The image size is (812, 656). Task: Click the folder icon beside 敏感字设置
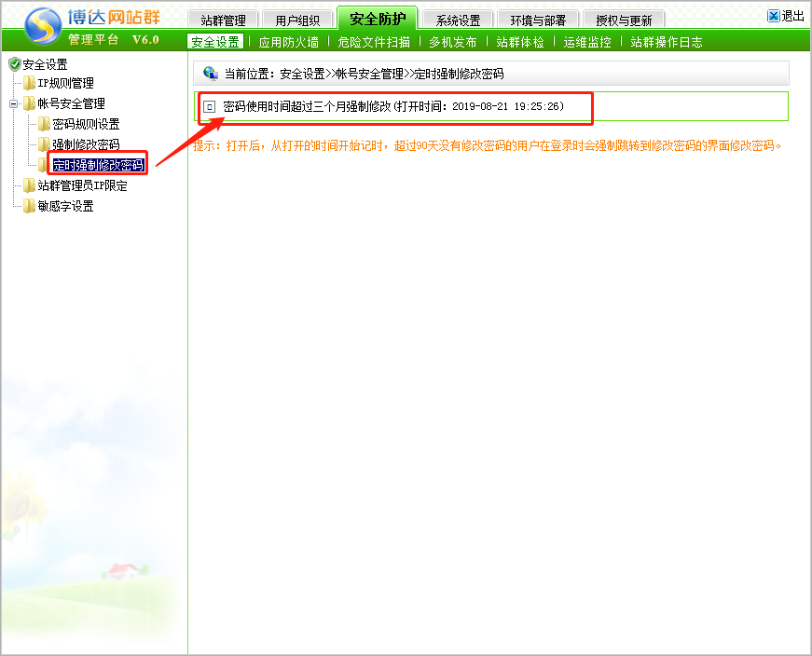tap(30, 206)
